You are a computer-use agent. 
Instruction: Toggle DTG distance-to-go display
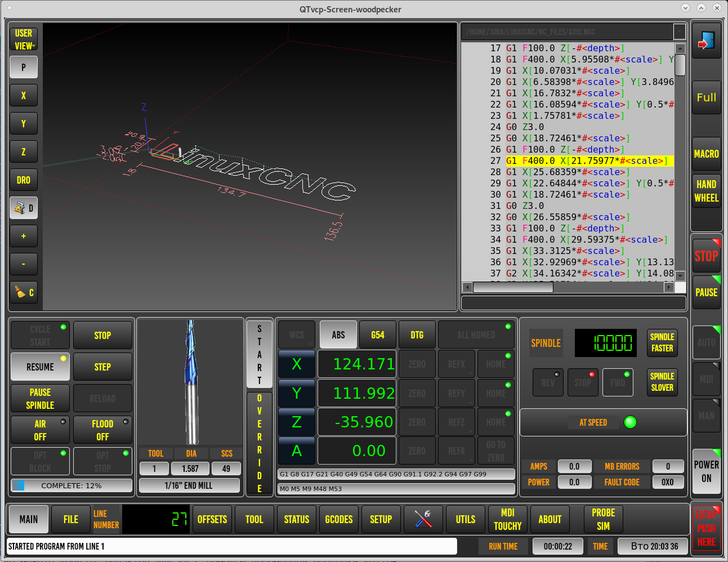pyautogui.click(x=417, y=335)
